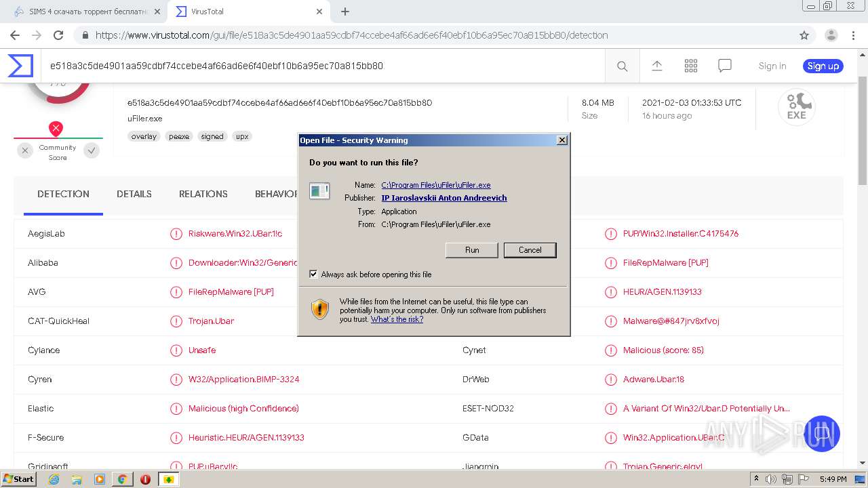Open the Chrome profile icon
This screenshot has height=488, width=868.
tap(831, 35)
